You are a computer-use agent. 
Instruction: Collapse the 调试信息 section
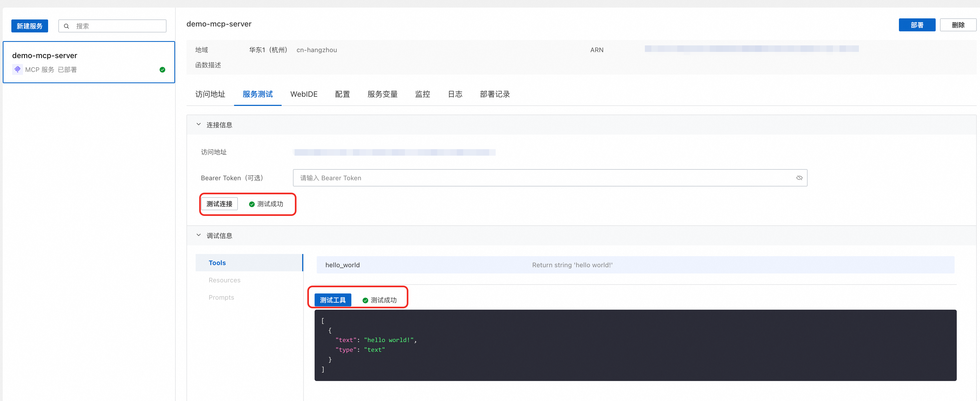point(199,236)
